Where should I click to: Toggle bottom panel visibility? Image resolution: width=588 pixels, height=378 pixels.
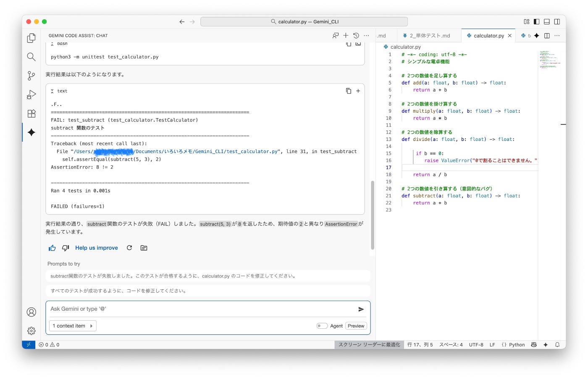(547, 22)
